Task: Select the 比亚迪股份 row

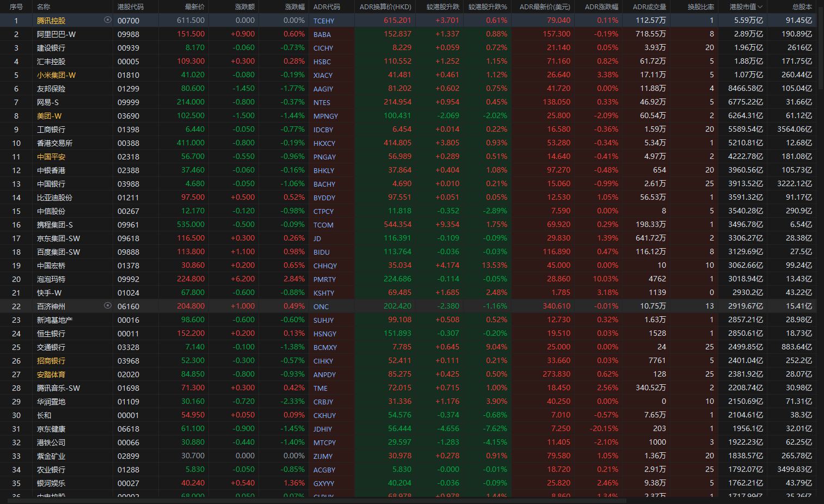Action: [54, 198]
